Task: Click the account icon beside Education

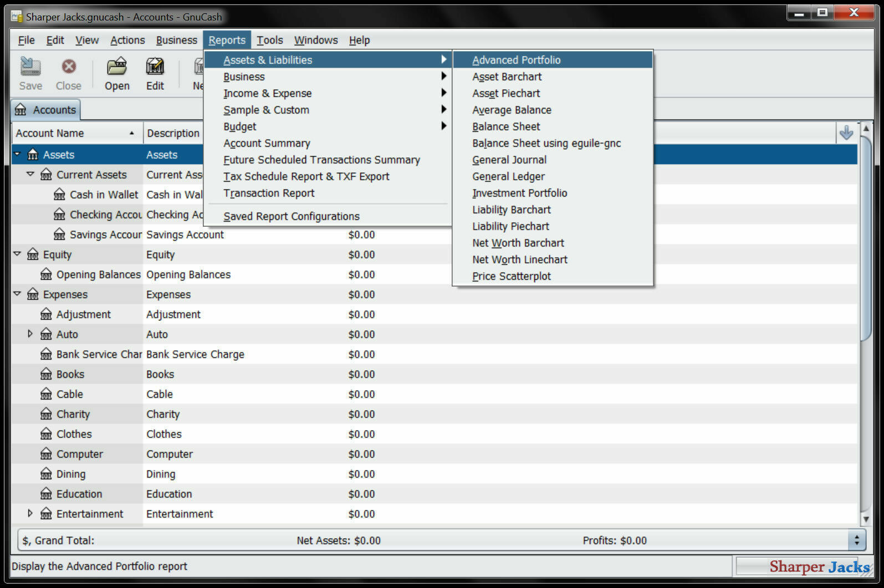Action: point(46,494)
